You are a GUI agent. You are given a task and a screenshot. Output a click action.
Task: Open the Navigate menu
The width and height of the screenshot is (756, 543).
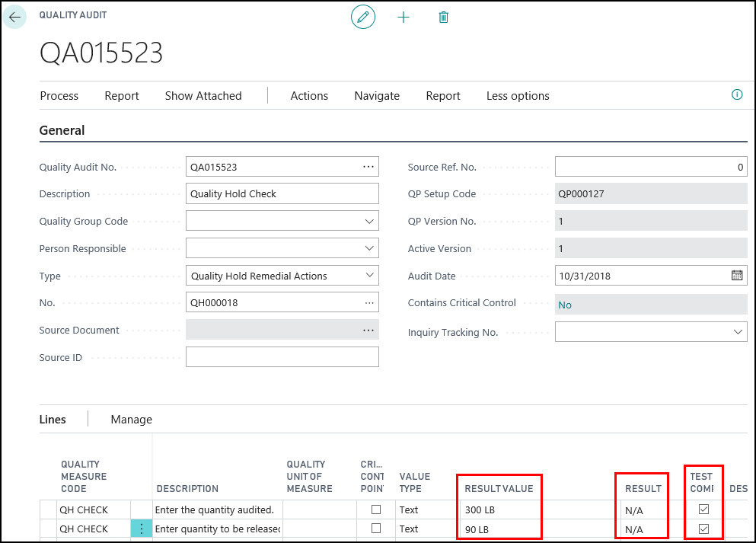tap(377, 96)
